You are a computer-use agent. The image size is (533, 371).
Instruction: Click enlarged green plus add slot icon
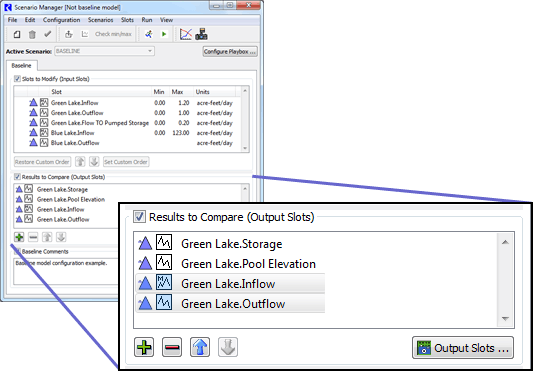pos(144,347)
